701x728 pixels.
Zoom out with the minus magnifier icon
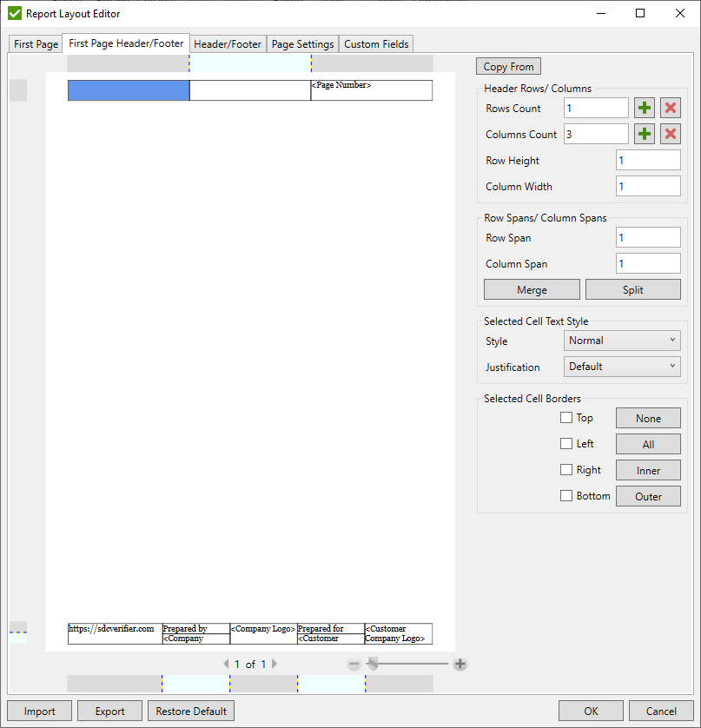click(x=354, y=664)
